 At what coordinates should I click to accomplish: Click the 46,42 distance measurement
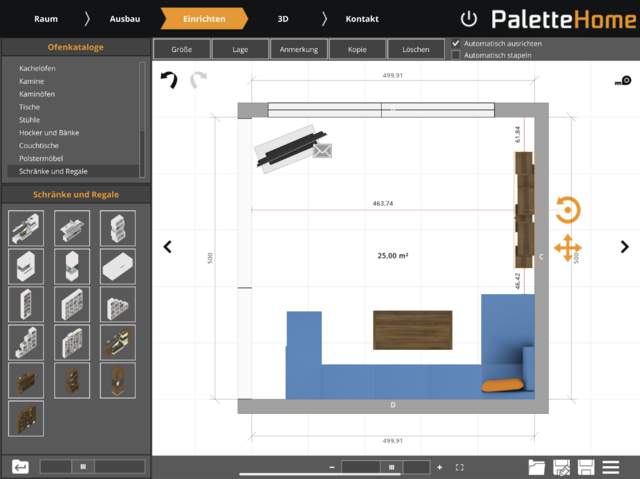[518, 281]
